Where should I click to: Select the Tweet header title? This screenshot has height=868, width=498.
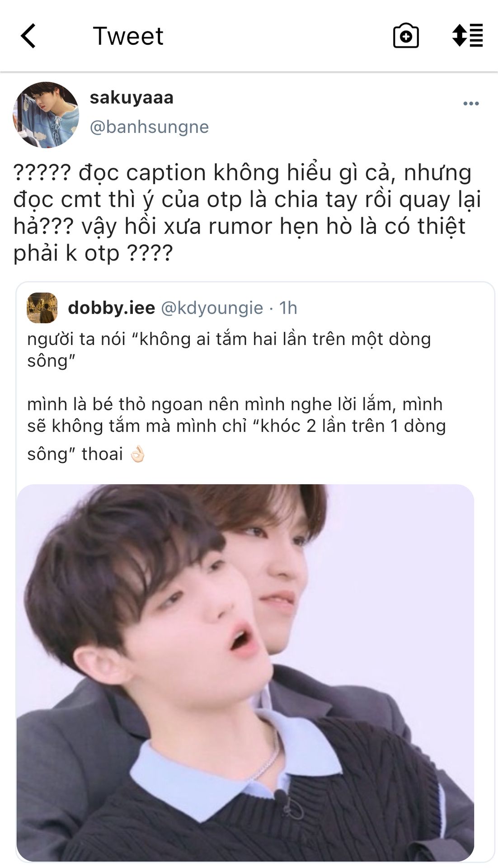click(x=128, y=36)
